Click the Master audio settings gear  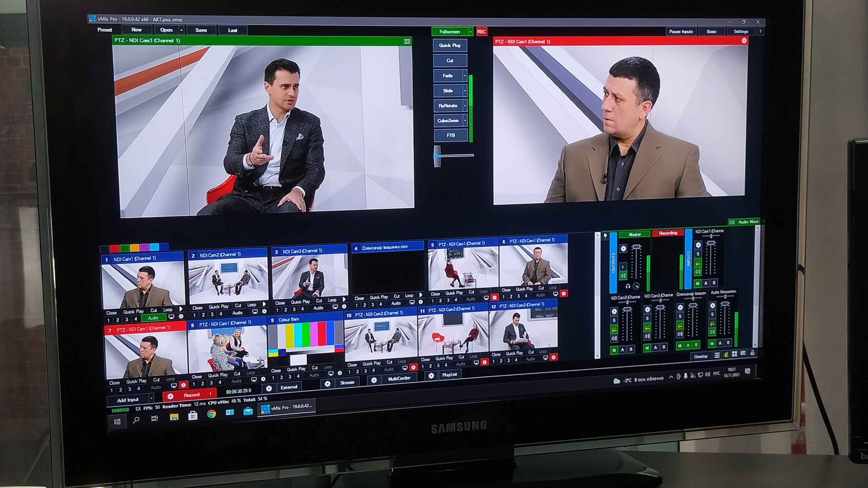623,249
